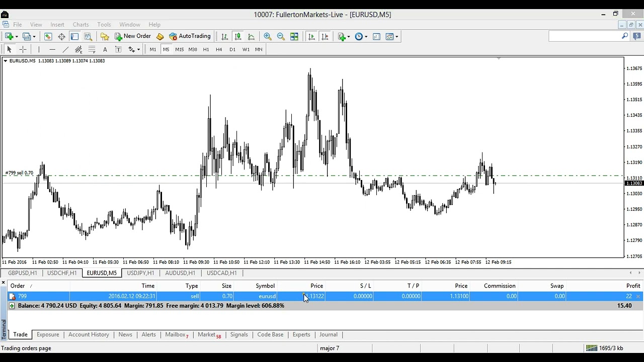Image resolution: width=644 pixels, height=362 pixels.
Task: Expand the Templates dropdown arrow
Action: point(396,36)
